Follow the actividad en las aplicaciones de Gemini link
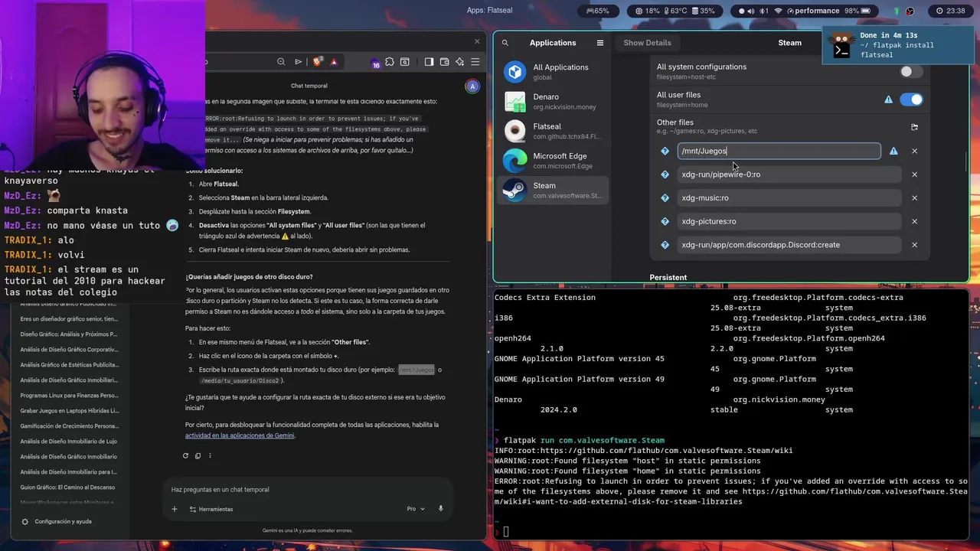980x551 pixels. (240, 435)
